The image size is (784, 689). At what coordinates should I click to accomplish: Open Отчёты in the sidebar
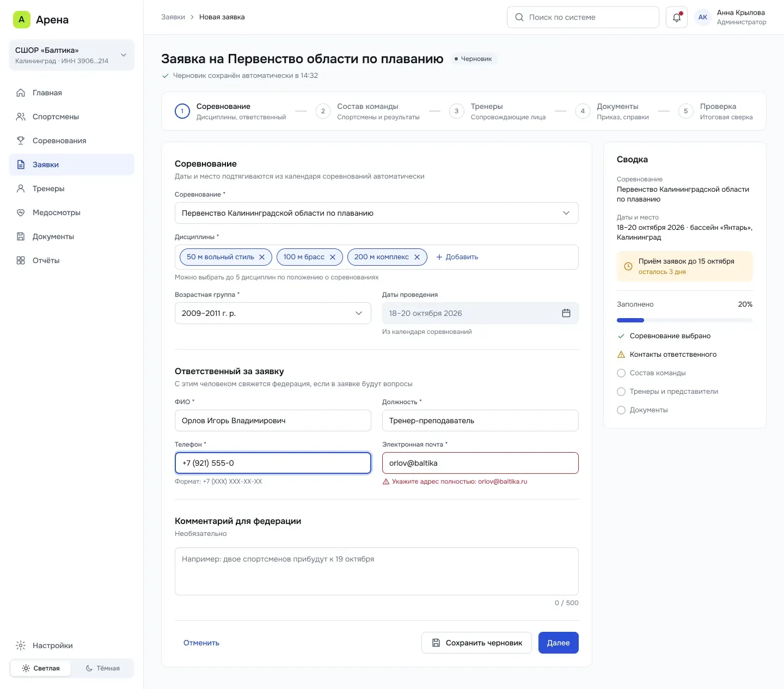(71, 260)
